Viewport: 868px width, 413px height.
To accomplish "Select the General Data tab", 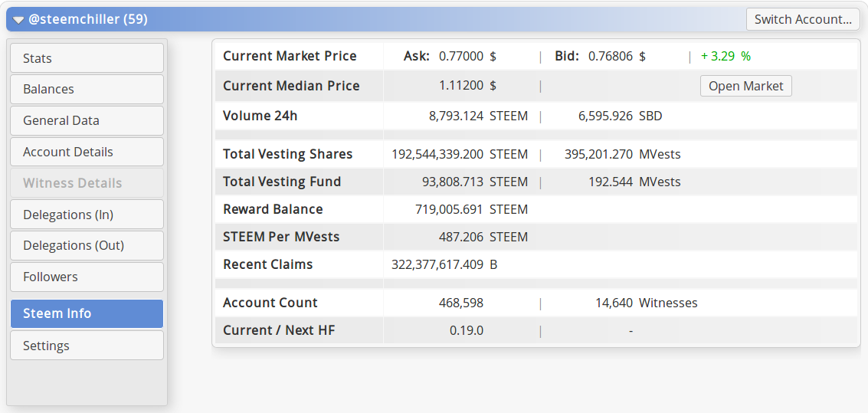I will [87, 121].
